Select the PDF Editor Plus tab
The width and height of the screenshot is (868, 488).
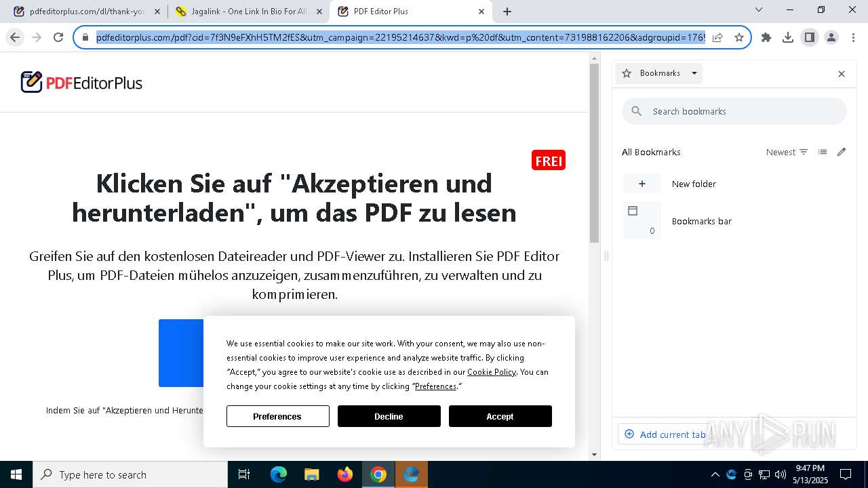point(410,12)
